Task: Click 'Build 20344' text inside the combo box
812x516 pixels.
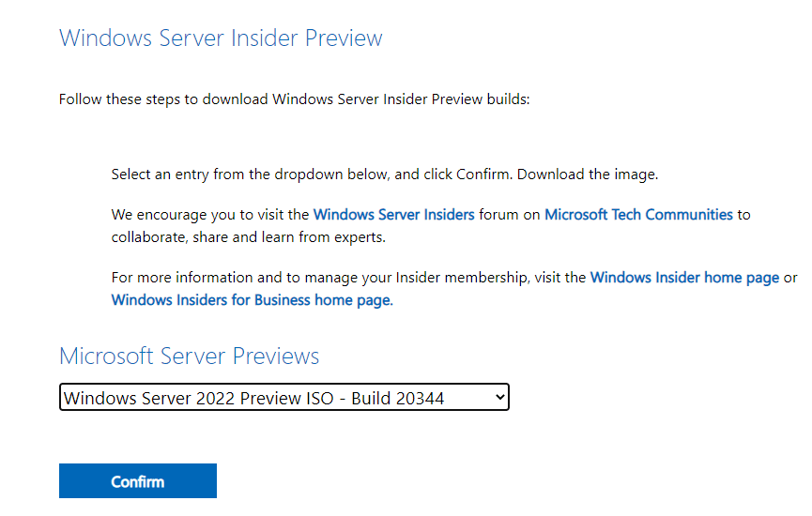Action: pyautogui.click(x=398, y=398)
